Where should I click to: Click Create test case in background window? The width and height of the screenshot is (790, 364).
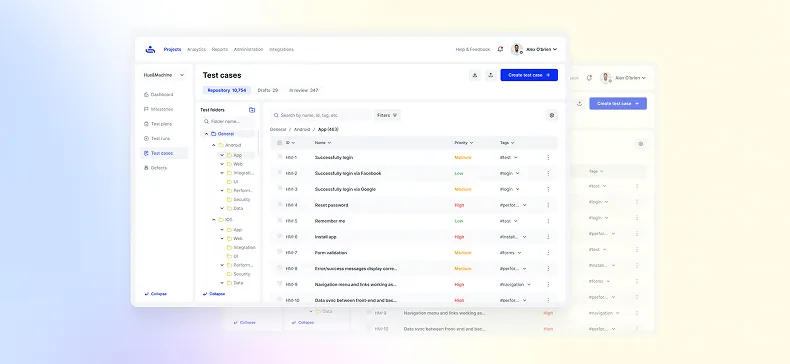point(618,104)
